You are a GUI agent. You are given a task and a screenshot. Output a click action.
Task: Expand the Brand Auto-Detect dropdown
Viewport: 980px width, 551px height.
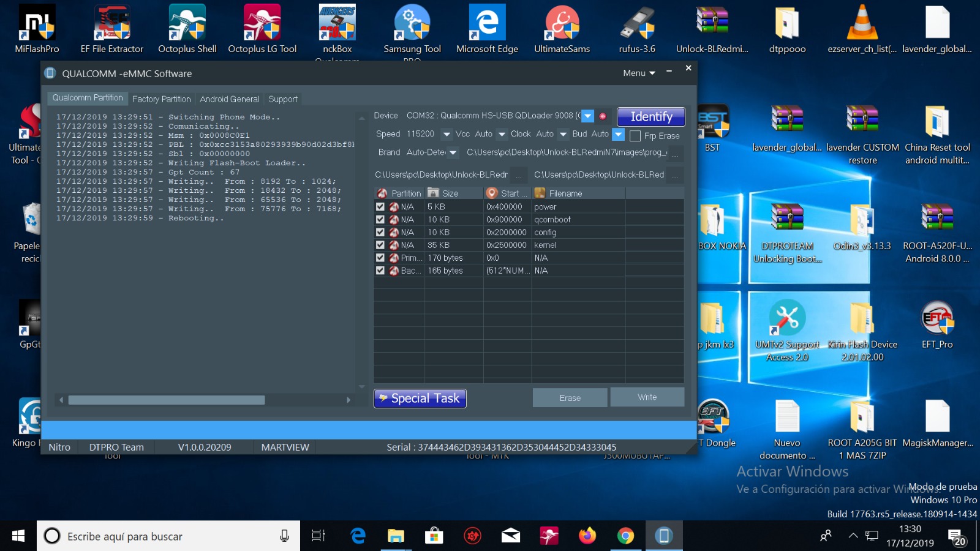(453, 152)
